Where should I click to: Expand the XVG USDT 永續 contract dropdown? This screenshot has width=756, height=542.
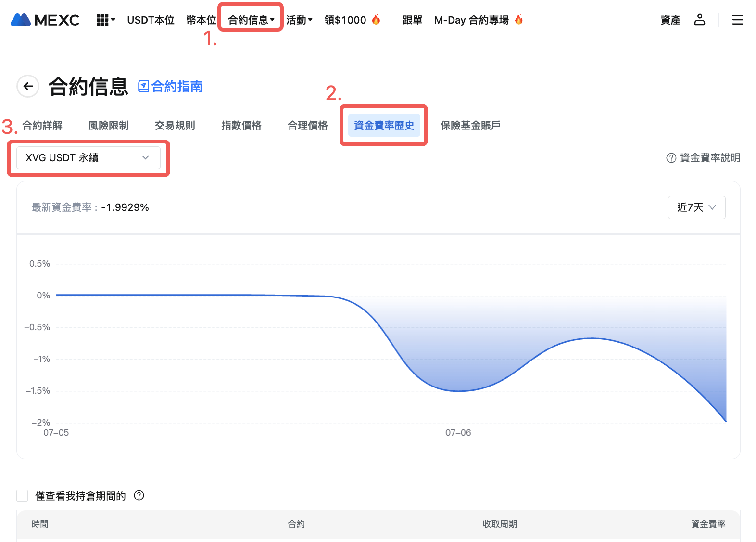point(88,158)
